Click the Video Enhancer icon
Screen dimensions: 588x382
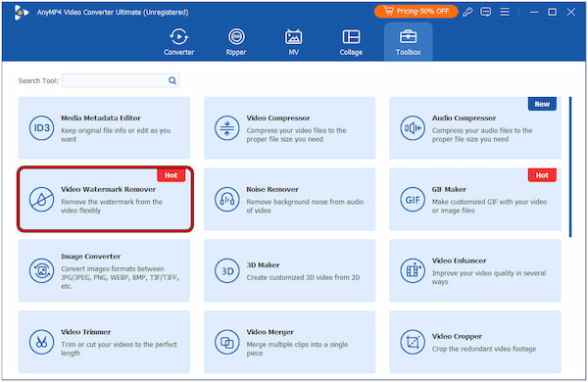413,270
